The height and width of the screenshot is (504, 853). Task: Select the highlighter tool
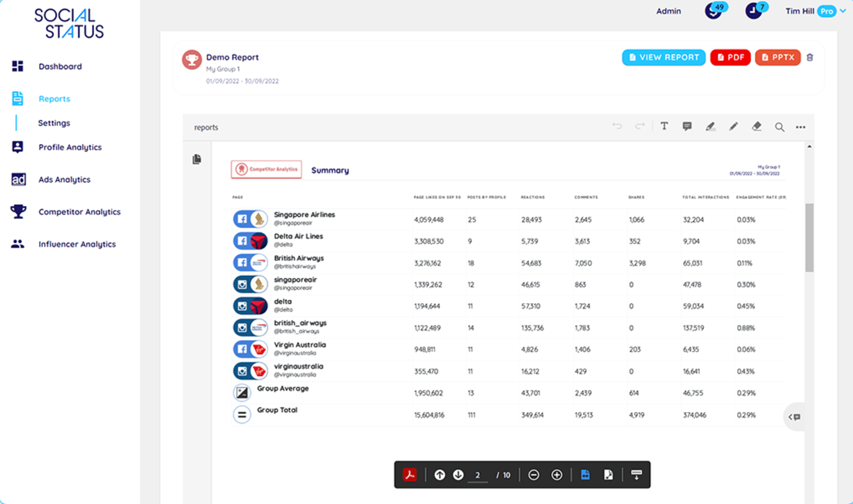[x=710, y=127]
